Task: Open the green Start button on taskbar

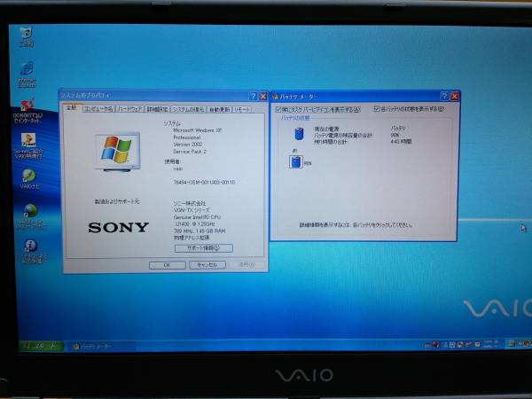Action: 41,346
